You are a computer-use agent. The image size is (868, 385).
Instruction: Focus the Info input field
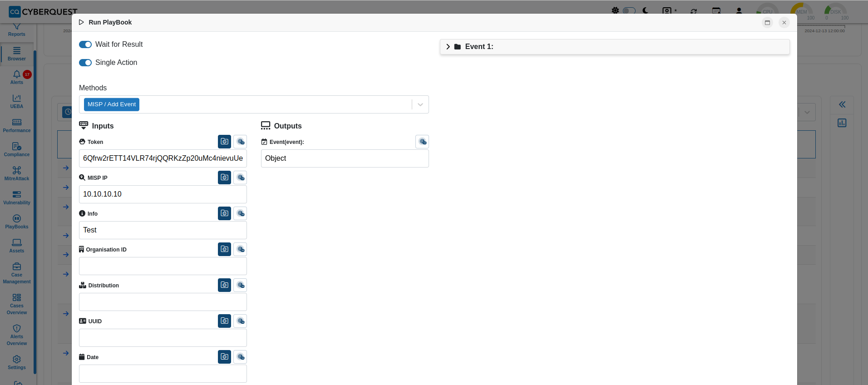click(x=163, y=230)
